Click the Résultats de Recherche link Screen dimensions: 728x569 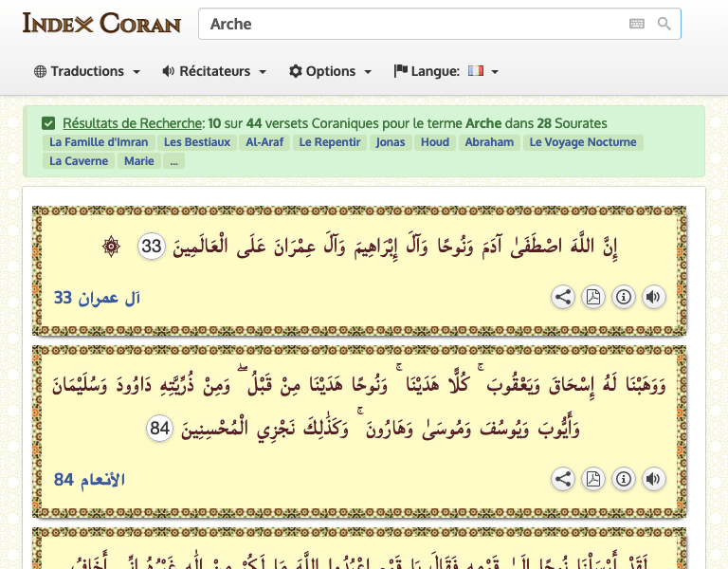133,123
